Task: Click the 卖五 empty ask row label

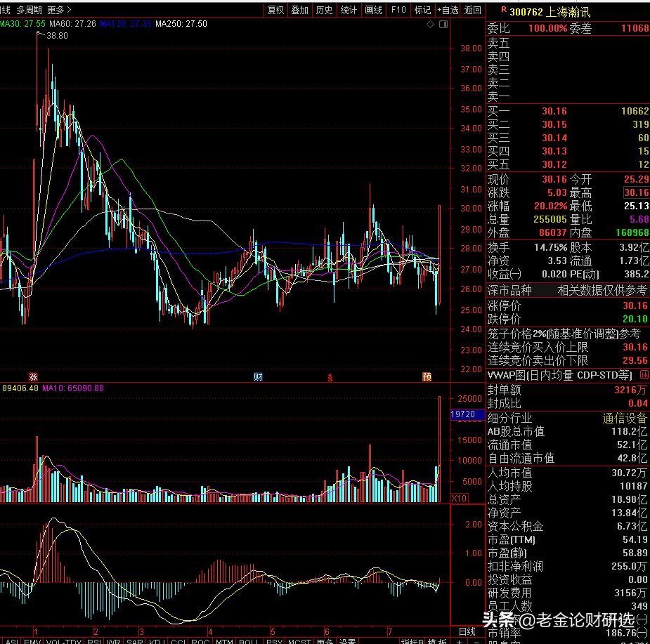Action: point(498,43)
